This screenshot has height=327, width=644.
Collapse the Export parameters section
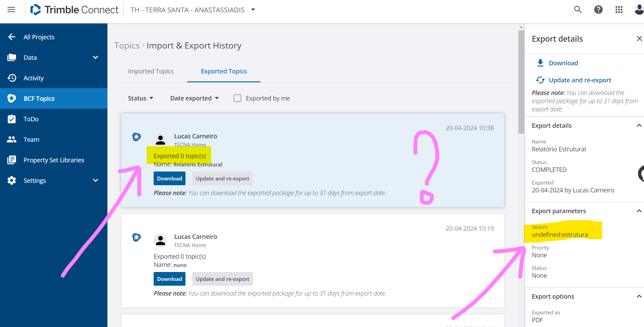tap(639, 211)
